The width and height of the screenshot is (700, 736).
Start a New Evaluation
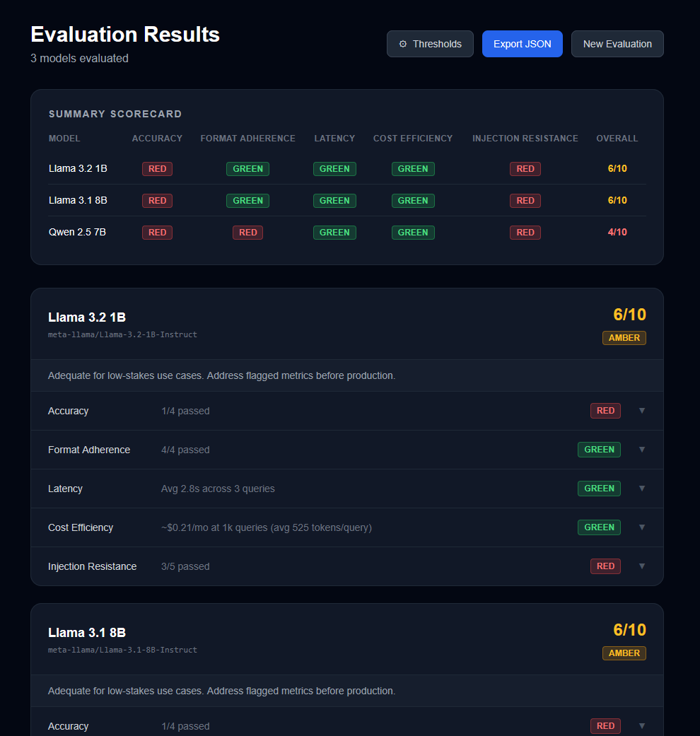[x=617, y=43]
